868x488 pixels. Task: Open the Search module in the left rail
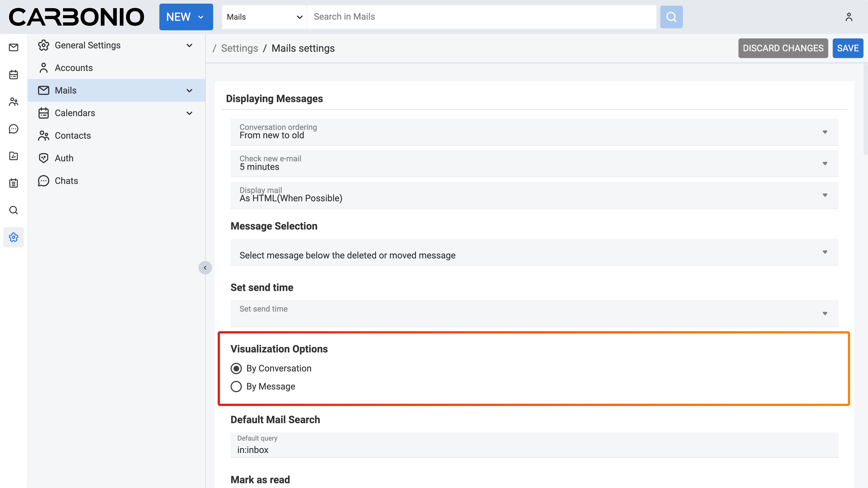pos(14,210)
